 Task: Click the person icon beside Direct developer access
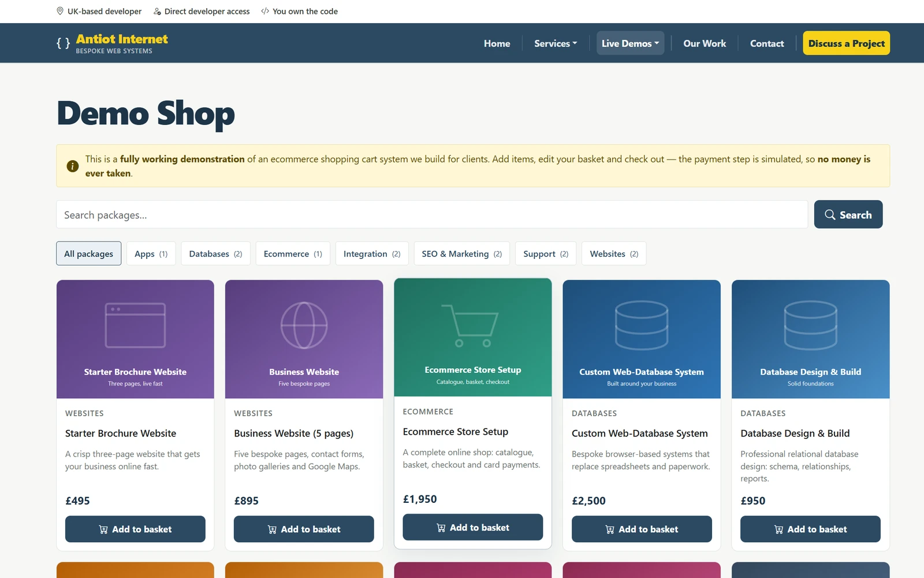point(157,11)
